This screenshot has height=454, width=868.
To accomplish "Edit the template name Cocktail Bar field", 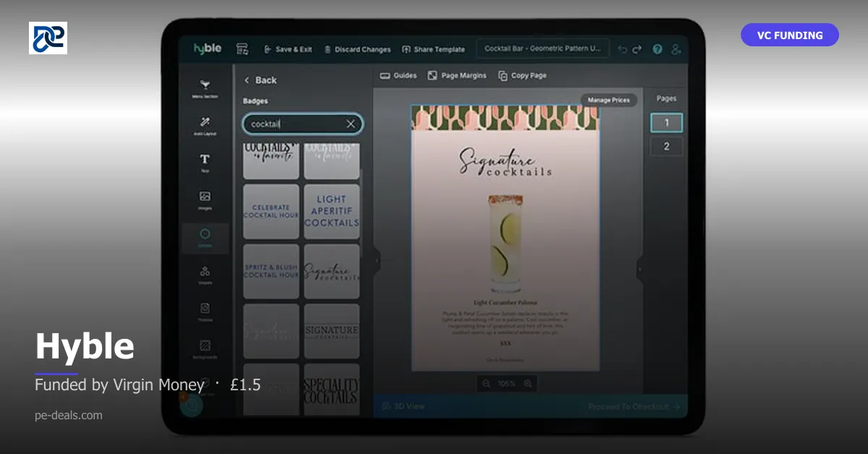I will (x=542, y=49).
